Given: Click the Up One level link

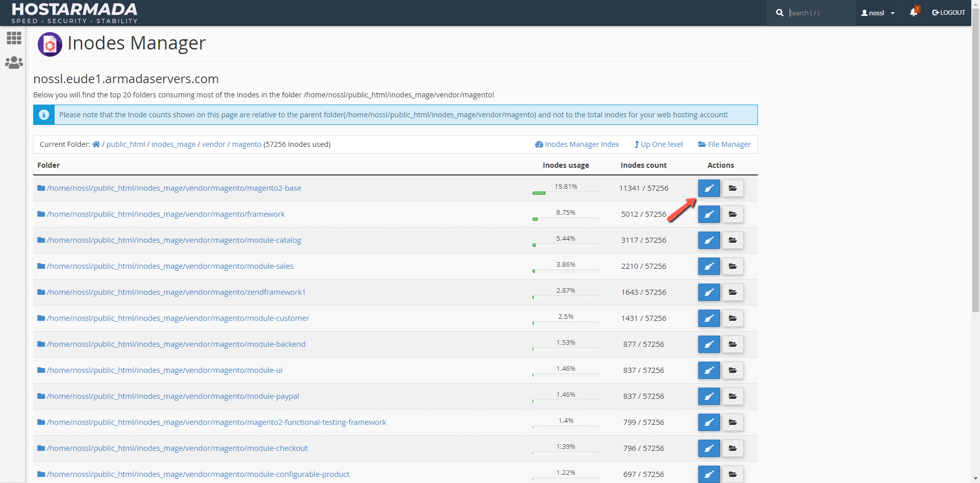Looking at the screenshot, I should [658, 144].
